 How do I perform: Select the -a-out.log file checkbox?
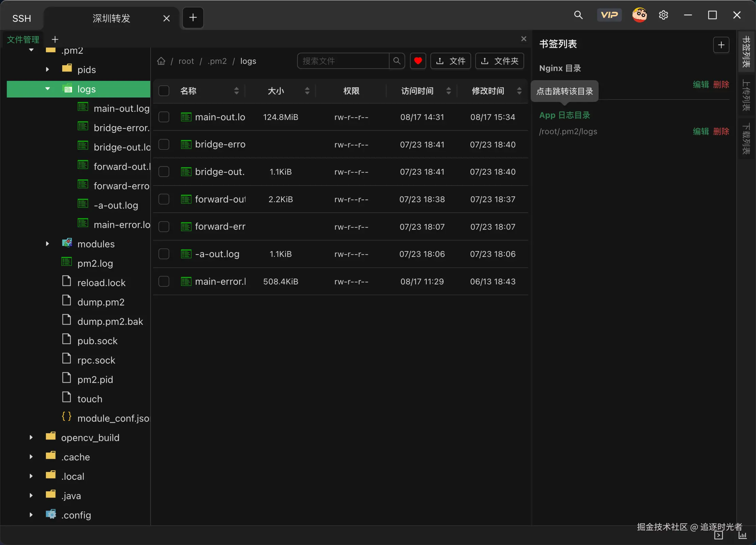point(164,254)
